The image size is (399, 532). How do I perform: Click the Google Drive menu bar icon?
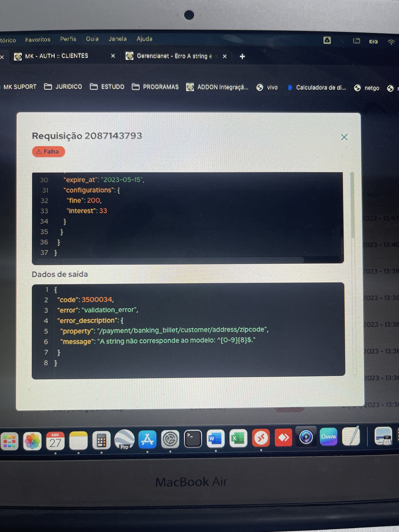[x=327, y=40]
